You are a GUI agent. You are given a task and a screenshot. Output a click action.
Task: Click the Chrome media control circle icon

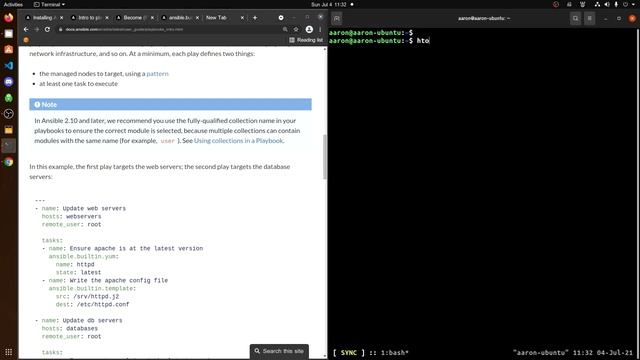[x=281, y=18]
